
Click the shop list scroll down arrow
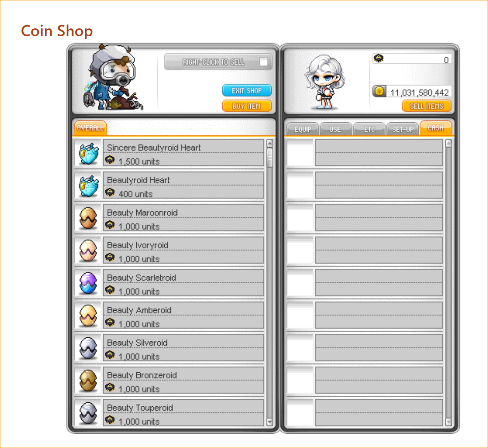270,422
